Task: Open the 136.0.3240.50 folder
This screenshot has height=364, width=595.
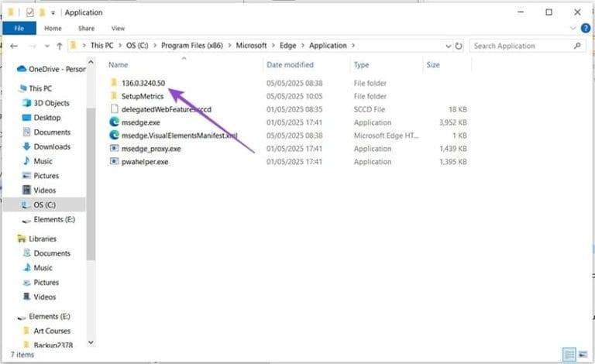Action: click(x=143, y=83)
